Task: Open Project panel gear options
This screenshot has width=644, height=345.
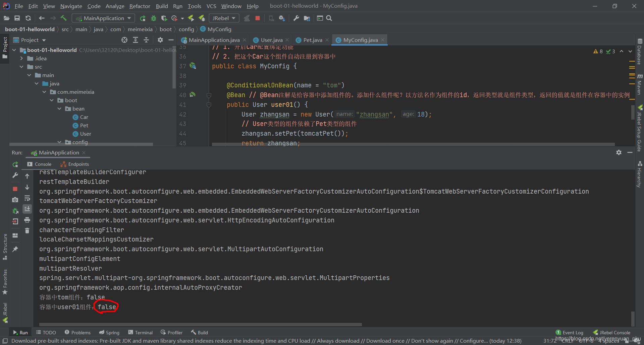Action: (160, 40)
